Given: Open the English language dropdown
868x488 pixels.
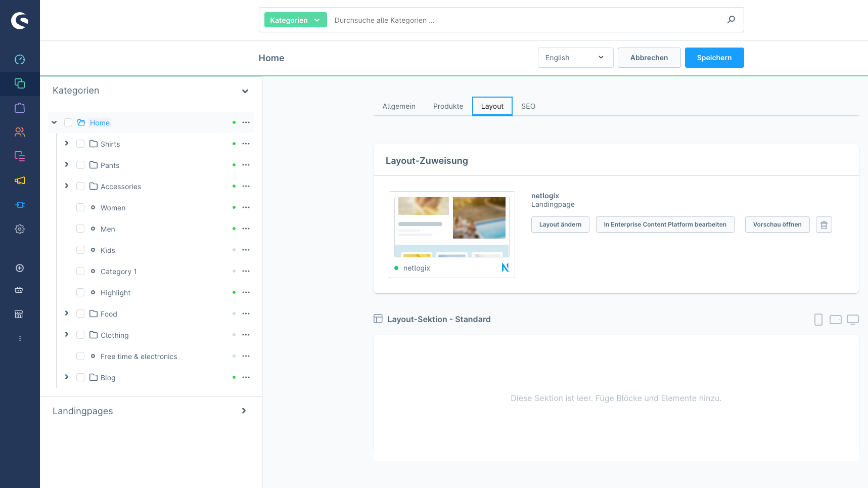Looking at the screenshot, I should (575, 58).
